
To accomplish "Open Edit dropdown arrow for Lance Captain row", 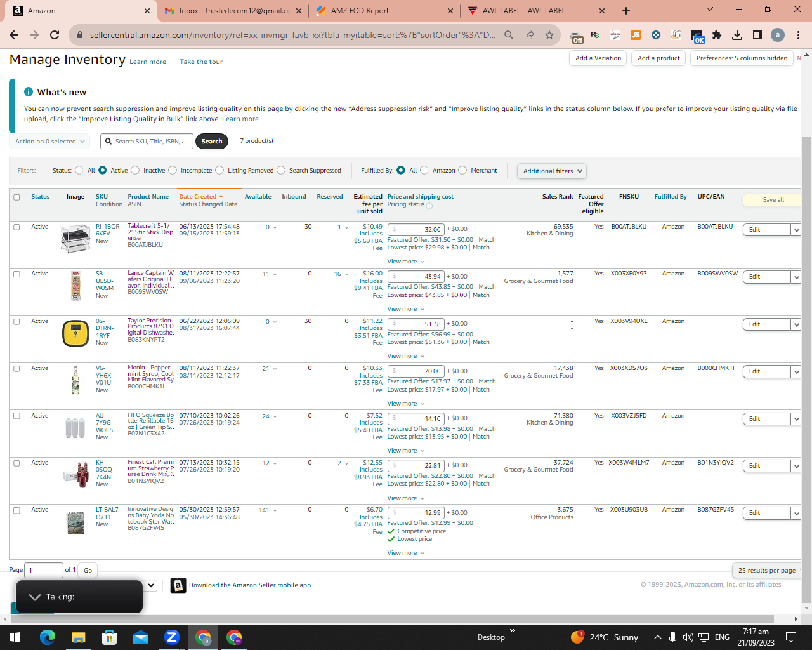I will point(796,277).
